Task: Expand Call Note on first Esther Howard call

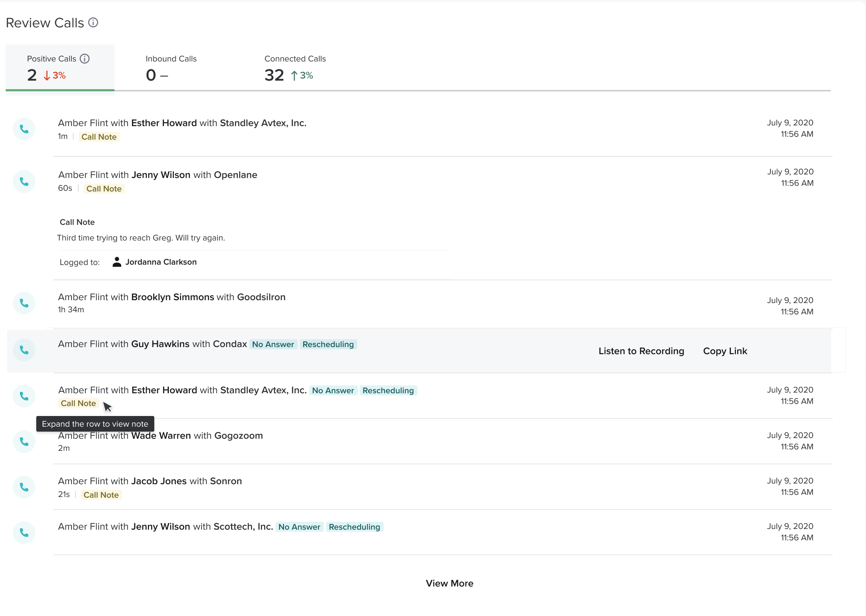Action: (99, 137)
